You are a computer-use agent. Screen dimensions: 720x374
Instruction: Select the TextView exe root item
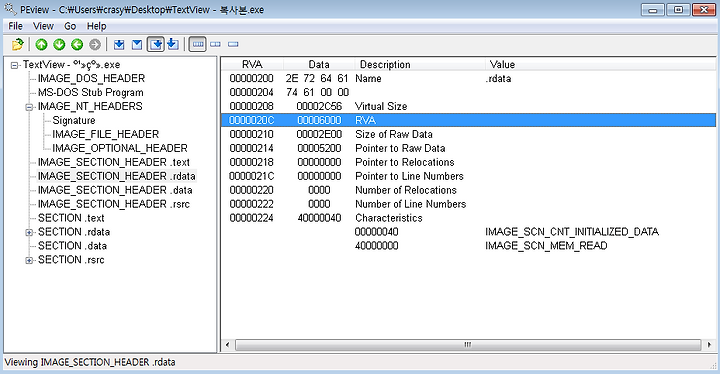72,65
